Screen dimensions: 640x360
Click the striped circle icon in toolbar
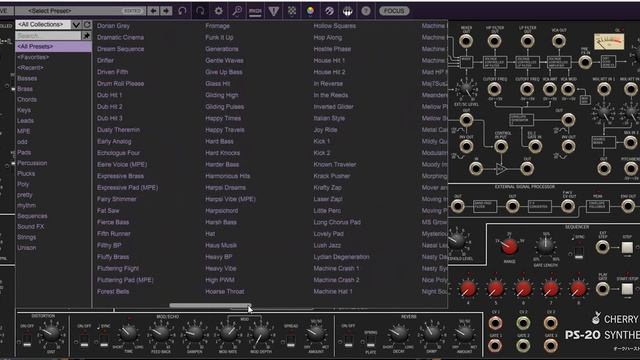329,11
